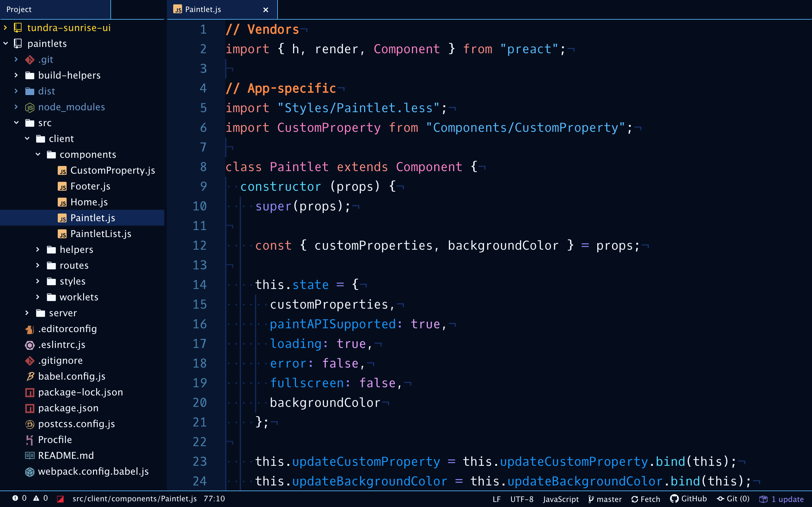The width and height of the screenshot is (812, 507).
Task: Click the JavaScript file icon for Paintlet.js
Action: pos(63,218)
